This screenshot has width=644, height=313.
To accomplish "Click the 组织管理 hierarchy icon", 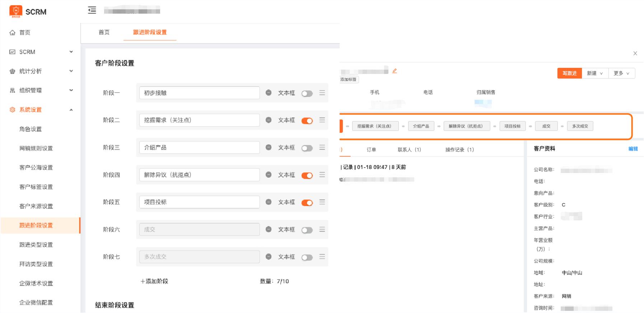I will coord(12,90).
